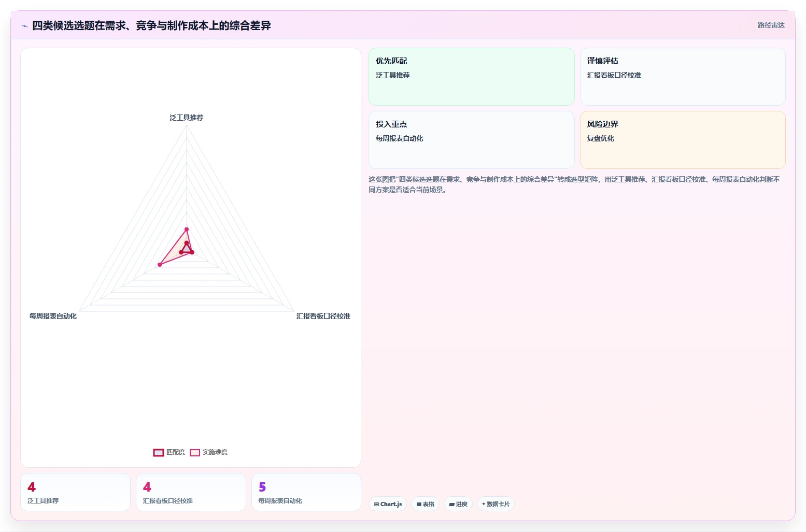The width and height of the screenshot is (806, 532).
Task: Click the 每周报表自动化 radar axis label
Action: pos(53,316)
